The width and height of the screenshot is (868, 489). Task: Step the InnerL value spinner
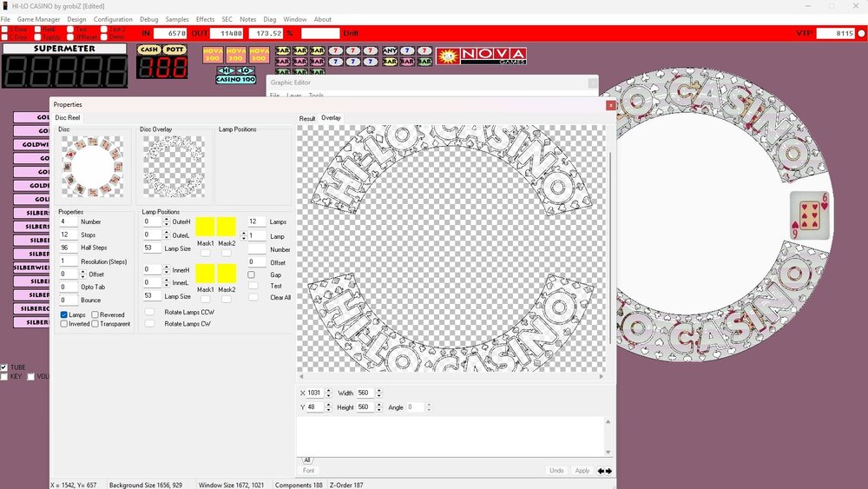(x=166, y=282)
